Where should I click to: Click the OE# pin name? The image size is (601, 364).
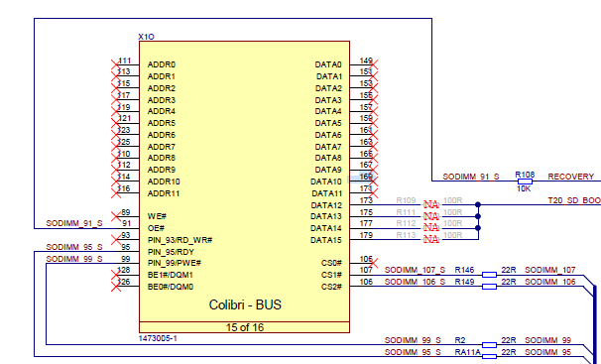(x=156, y=228)
